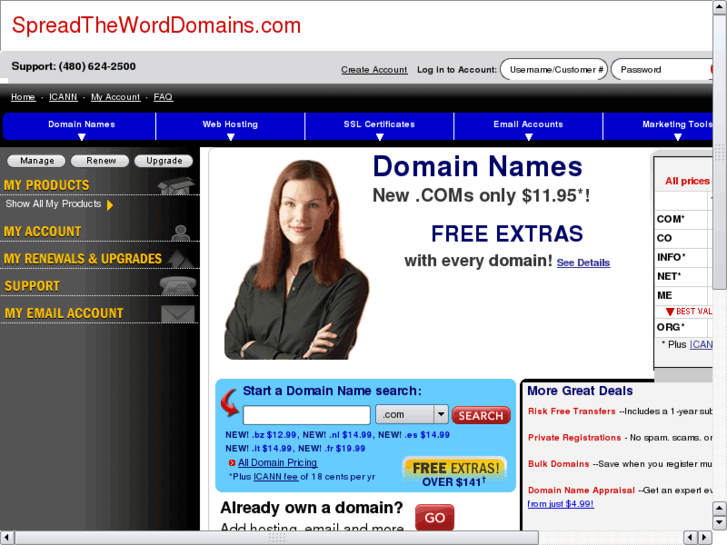Click the My Email Account envelope icon

click(178, 314)
